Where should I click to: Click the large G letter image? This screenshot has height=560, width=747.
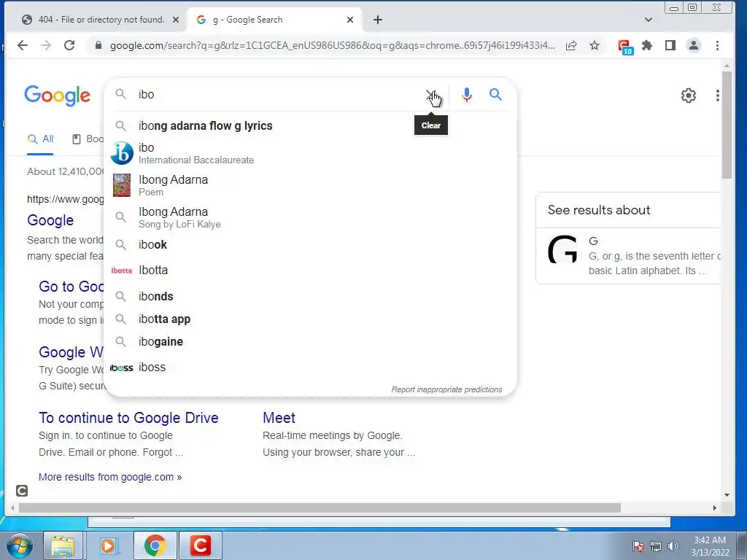pyautogui.click(x=562, y=249)
